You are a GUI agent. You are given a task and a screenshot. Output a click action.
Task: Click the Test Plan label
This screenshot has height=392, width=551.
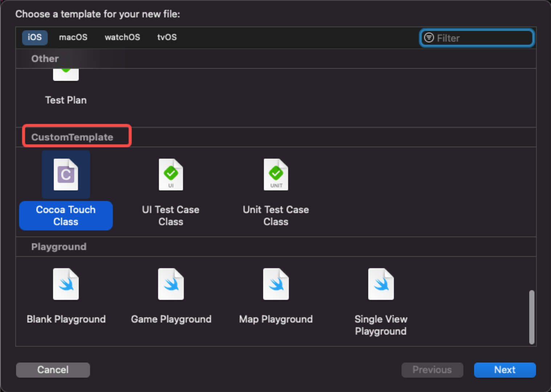[x=66, y=100]
